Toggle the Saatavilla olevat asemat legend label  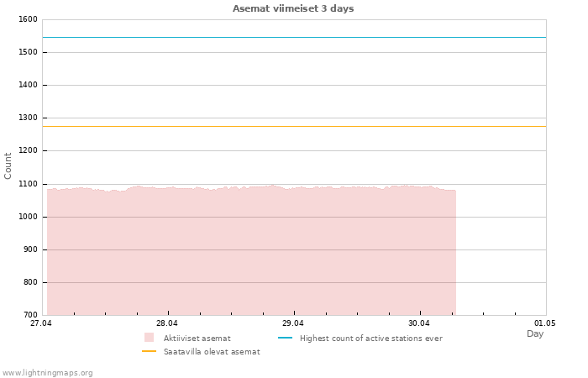(212, 352)
